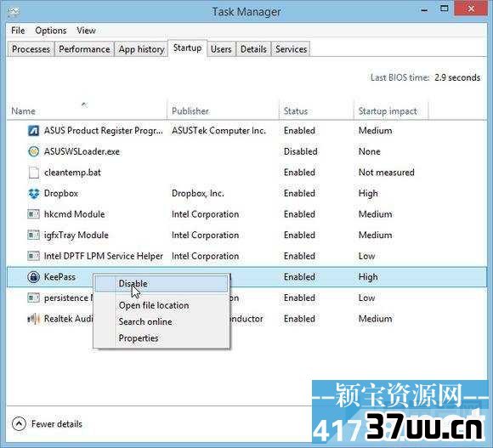Click the ASUSWSLoader.exe icon
493x448 pixels.
(x=34, y=151)
